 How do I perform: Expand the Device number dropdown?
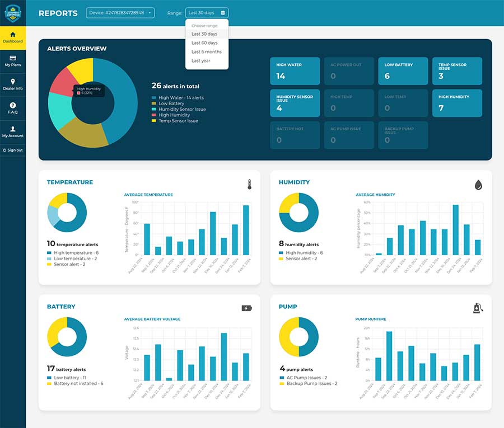(120, 13)
